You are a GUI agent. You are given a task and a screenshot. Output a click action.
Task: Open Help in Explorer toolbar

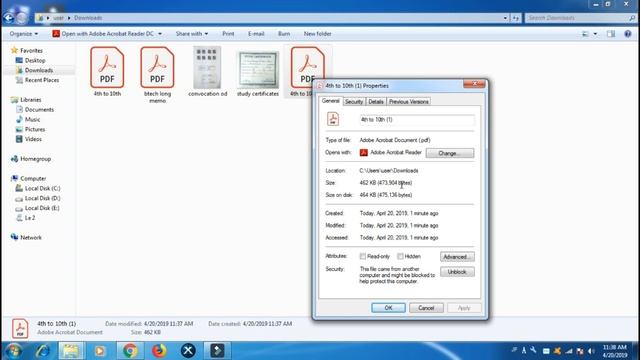(628, 34)
